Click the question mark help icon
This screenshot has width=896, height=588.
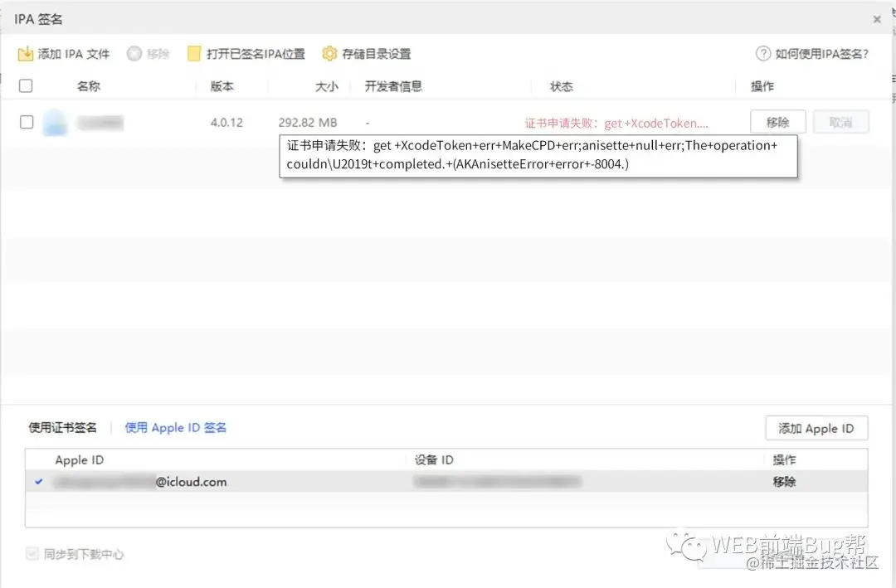763,54
